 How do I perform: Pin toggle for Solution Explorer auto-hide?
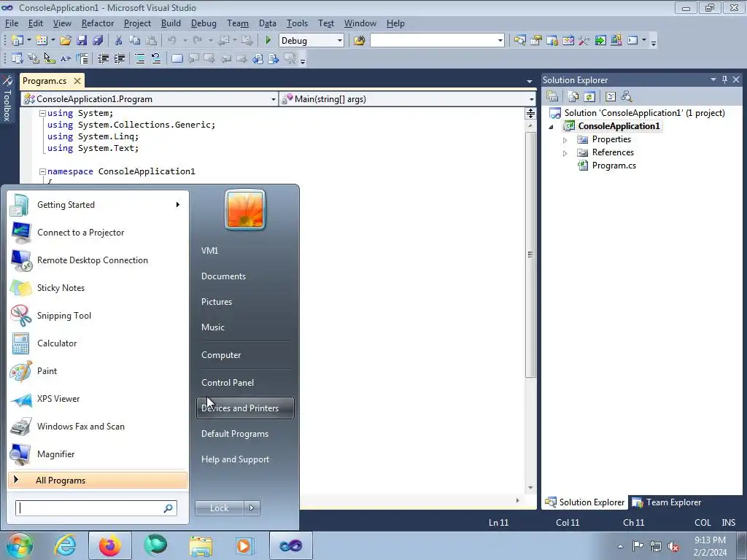coord(724,79)
